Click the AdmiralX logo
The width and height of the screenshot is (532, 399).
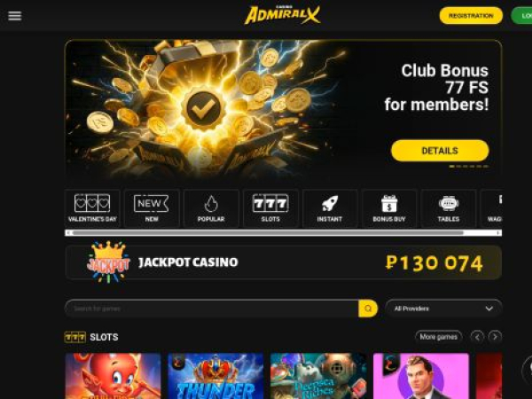pyautogui.click(x=282, y=15)
